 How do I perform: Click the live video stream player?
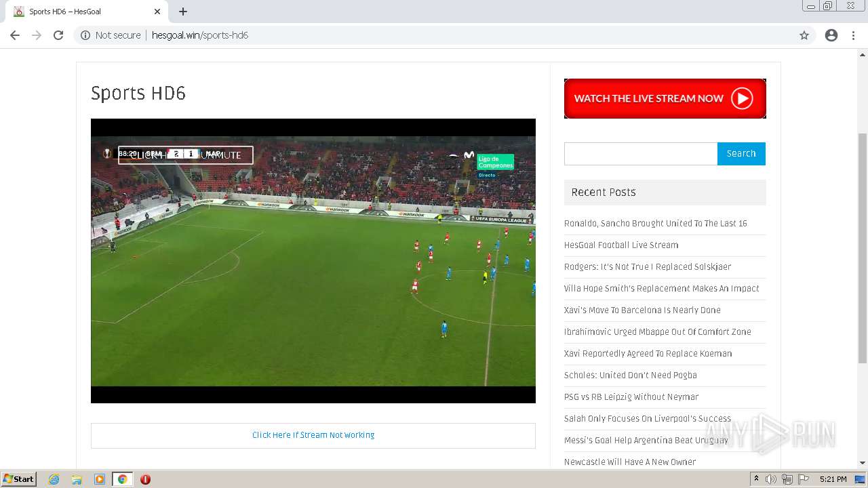[x=313, y=261]
